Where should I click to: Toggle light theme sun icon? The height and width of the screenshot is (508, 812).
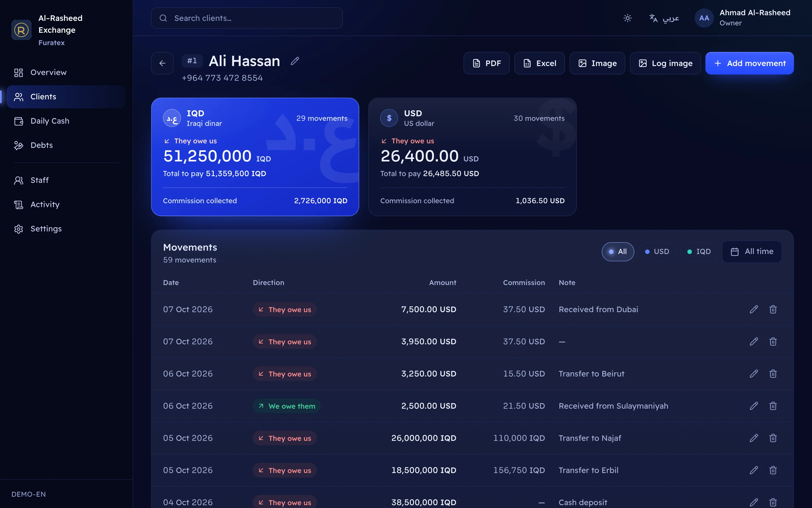[x=627, y=18]
